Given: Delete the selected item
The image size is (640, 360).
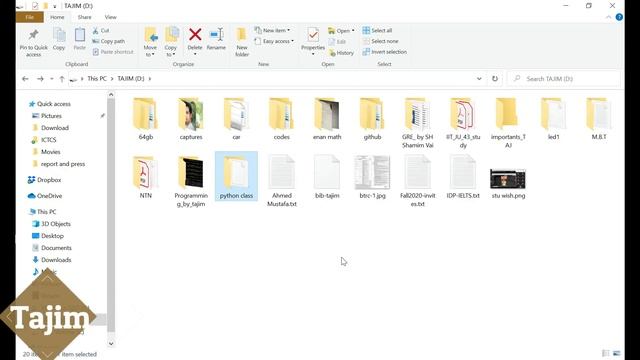Looking at the screenshot, I should [x=195, y=42].
